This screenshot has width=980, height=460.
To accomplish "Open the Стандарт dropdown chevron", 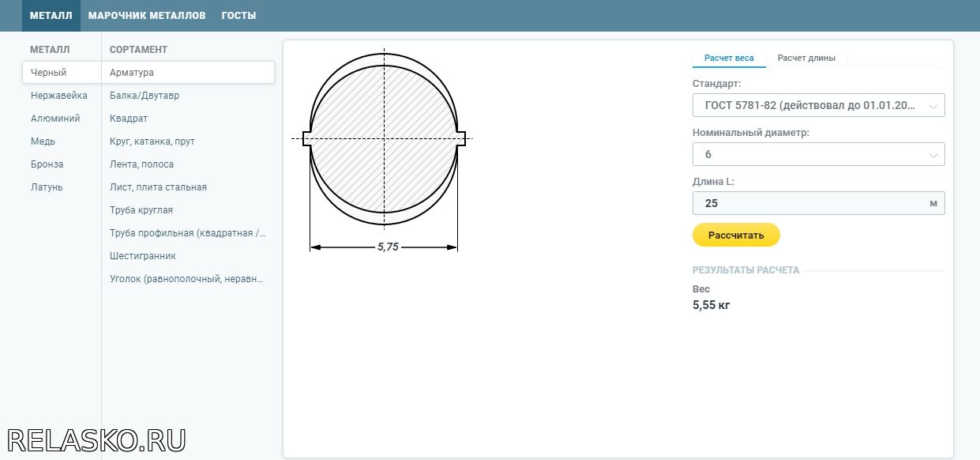I will [x=933, y=106].
